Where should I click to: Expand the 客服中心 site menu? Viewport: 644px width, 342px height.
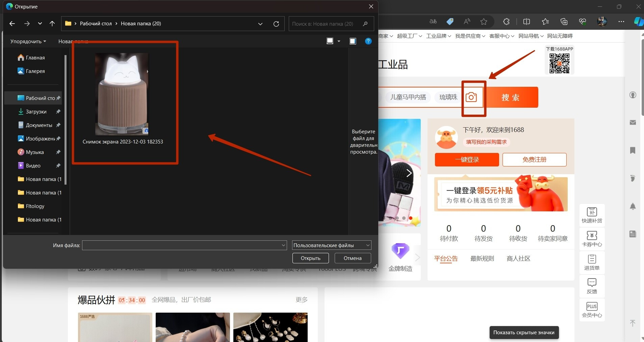click(x=502, y=36)
